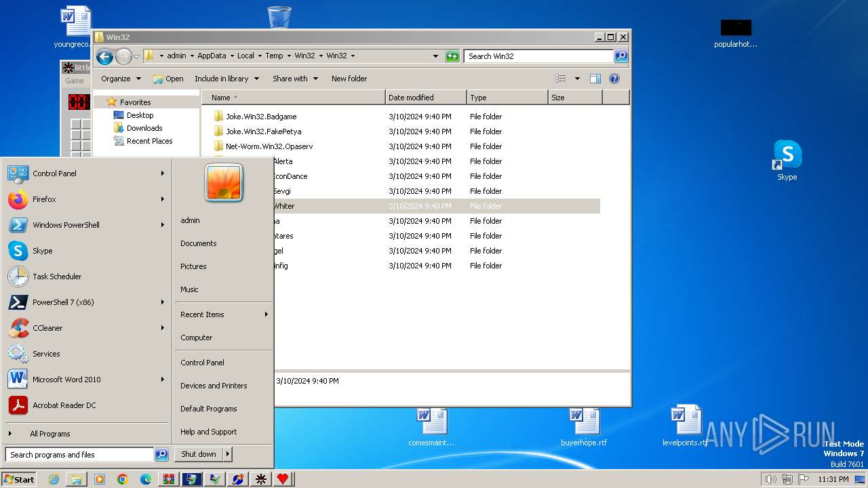Open Shut down options arrow
The width and height of the screenshot is (868, 488).
(228, 454)
